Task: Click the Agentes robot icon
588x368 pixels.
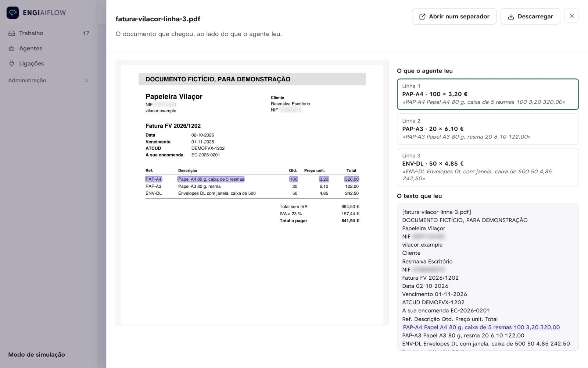Action: tap(12, 48)
